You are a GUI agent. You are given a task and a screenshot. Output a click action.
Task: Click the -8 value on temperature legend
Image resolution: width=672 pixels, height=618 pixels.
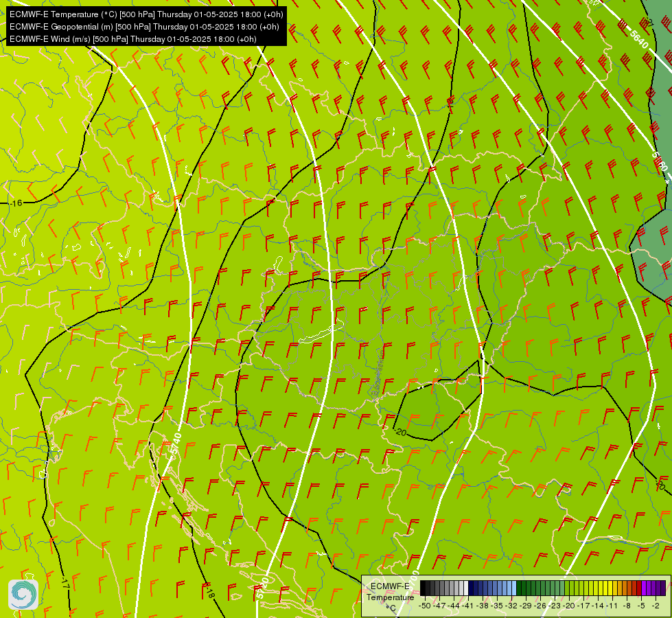pyautogui.click(x=627, y=606)
